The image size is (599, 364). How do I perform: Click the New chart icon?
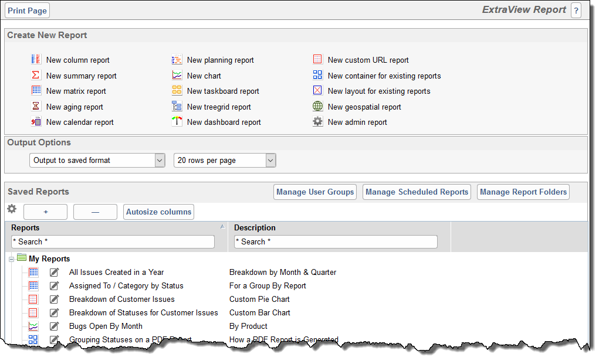click(177, 75)
